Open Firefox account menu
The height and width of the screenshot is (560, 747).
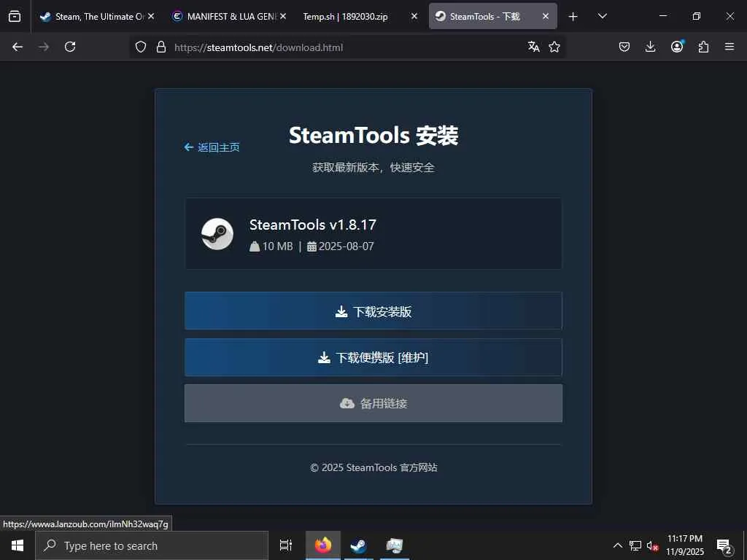click(677, 46)
